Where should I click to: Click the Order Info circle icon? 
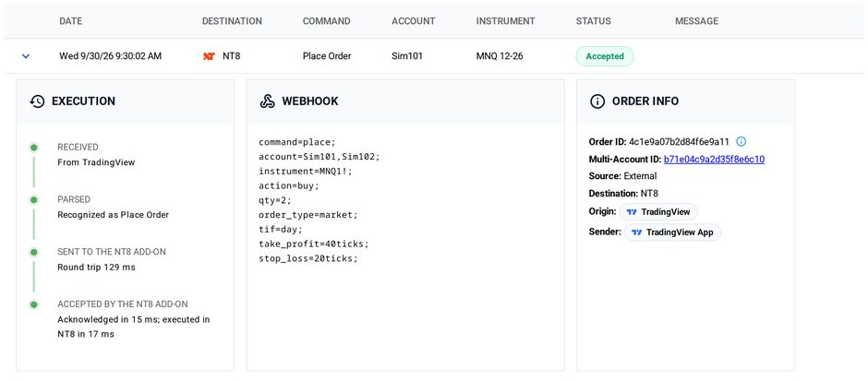597,101
